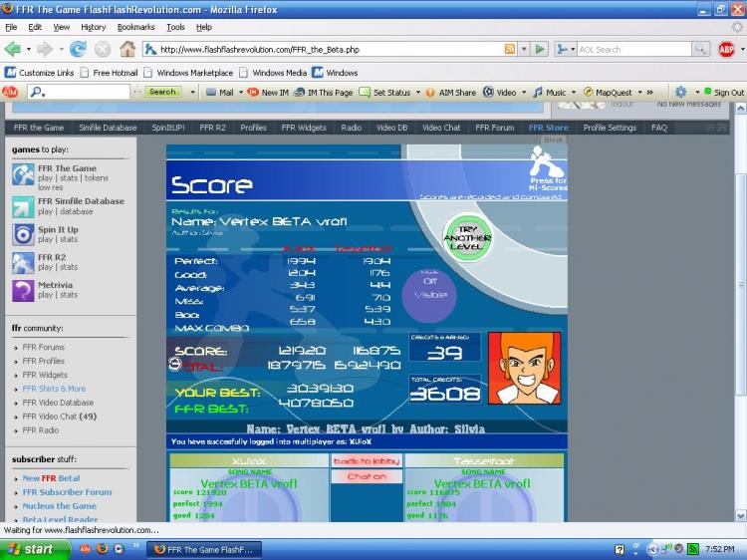The height and width of the screenshot is (560, 747).
Task: Select the FFR Forum navigation tab
Action: pos(494,128)
